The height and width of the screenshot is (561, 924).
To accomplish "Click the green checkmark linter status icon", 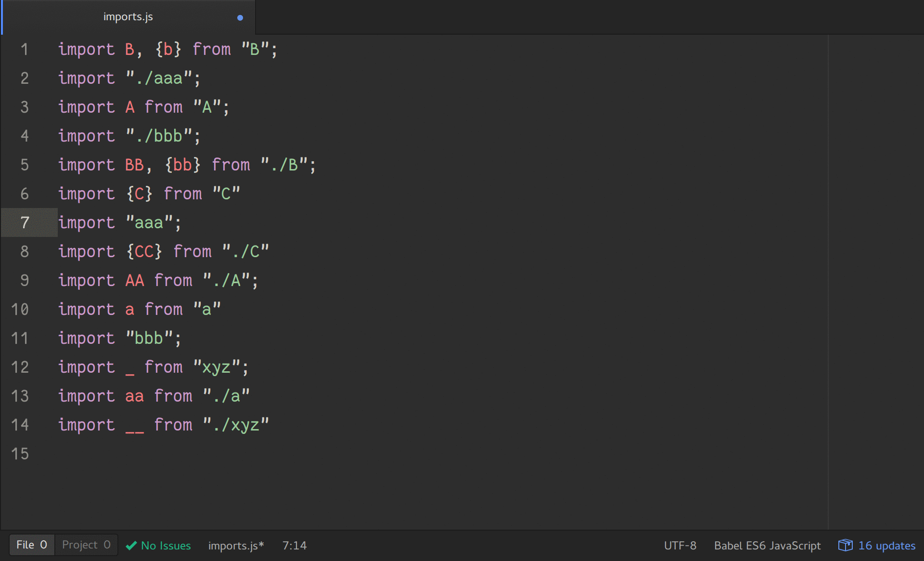I will (x=131, y=546).
